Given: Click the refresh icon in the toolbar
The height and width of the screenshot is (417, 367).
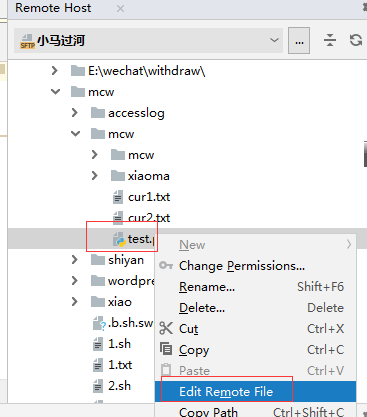Looking at the screenshot, I should (x=356, y=40).
